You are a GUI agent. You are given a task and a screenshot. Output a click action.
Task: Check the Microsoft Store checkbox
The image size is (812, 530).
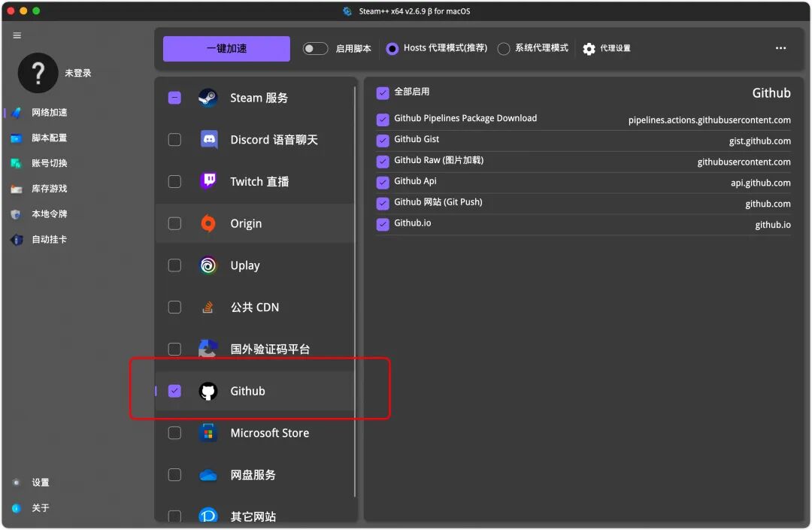coord(174,433)
